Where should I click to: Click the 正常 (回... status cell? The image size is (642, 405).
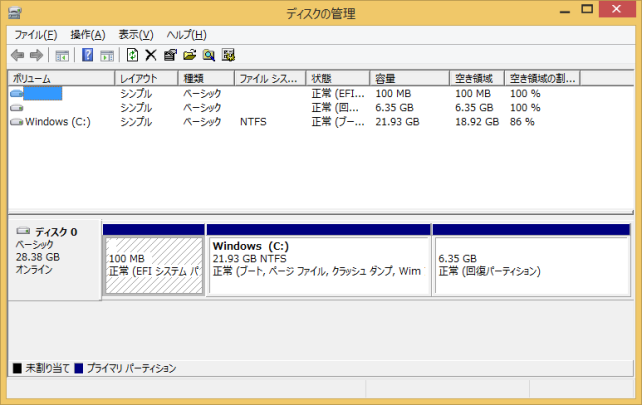335,108
